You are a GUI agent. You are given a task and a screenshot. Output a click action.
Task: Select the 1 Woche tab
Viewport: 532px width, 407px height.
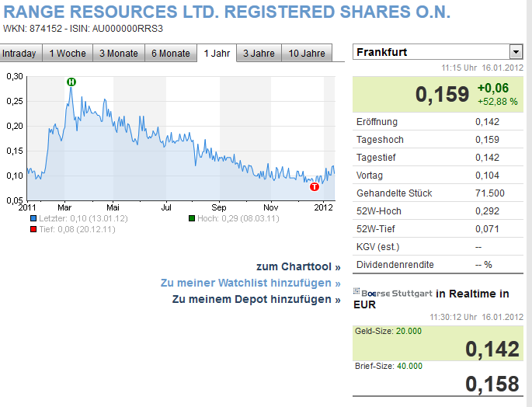(x=68, y=54)
